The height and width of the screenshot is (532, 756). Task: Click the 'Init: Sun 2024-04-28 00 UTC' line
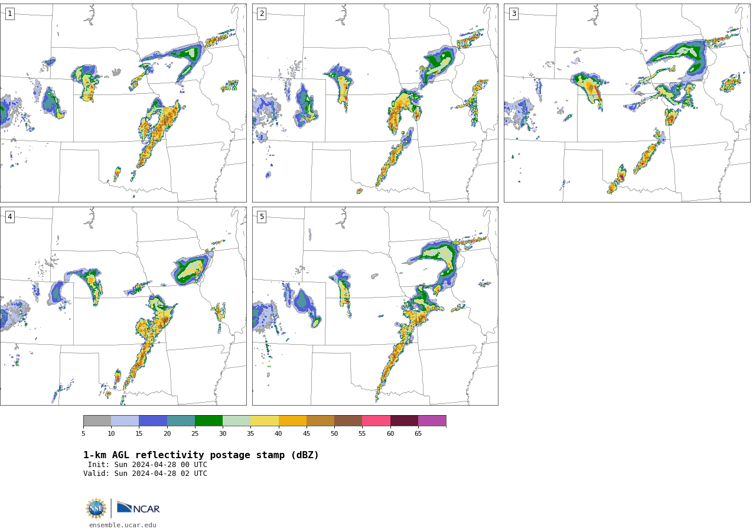pos(148,465)
